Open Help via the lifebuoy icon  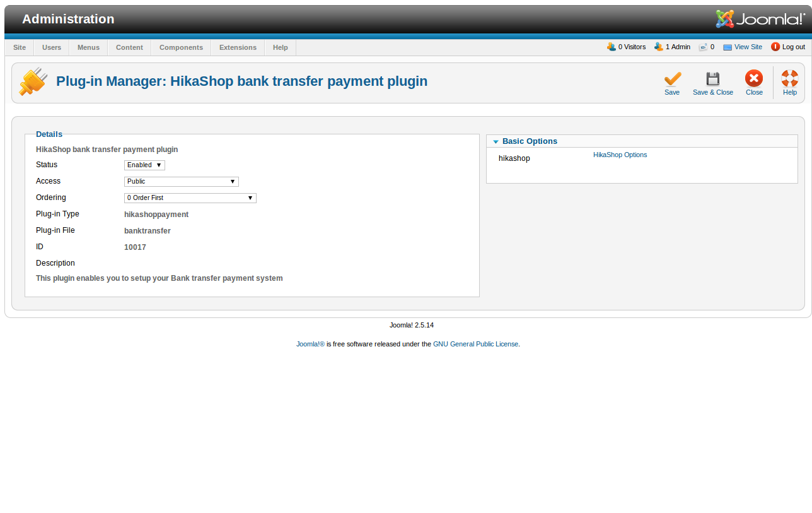(x=790, y=79)
